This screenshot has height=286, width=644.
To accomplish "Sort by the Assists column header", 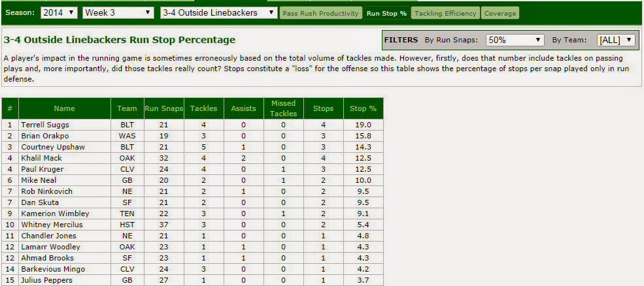I will (244, 108).
